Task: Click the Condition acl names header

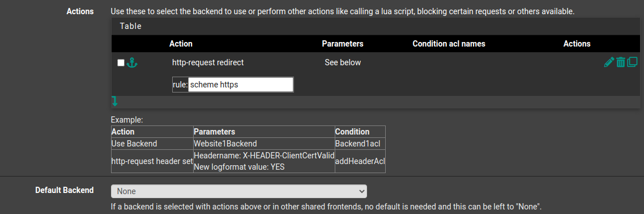Action: [x=449, y=44]
